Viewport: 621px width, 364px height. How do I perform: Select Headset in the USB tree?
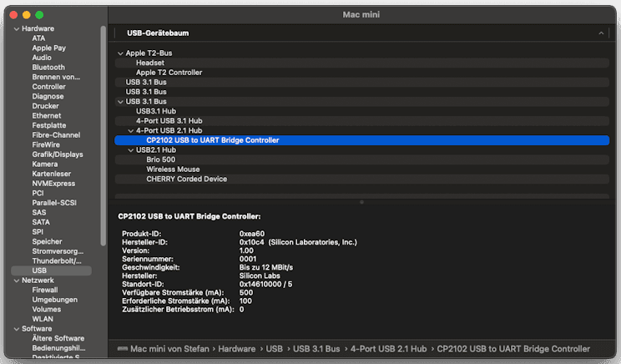coord(362,63)
